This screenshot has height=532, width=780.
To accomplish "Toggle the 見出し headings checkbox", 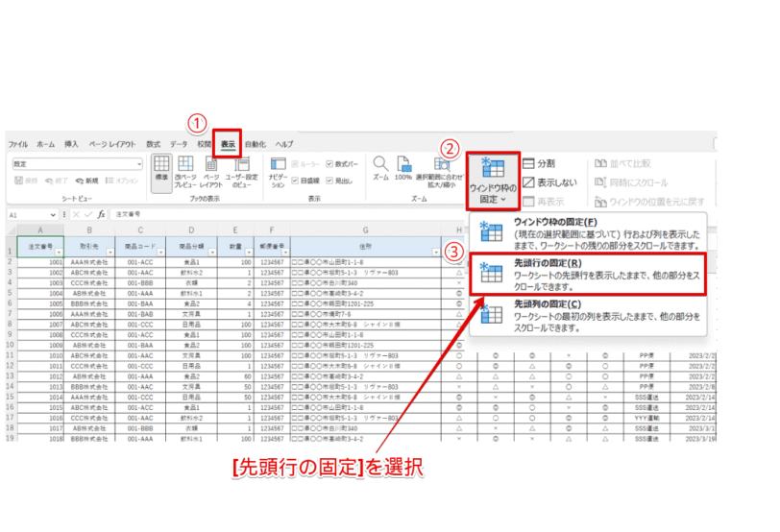I will point(329,181).
